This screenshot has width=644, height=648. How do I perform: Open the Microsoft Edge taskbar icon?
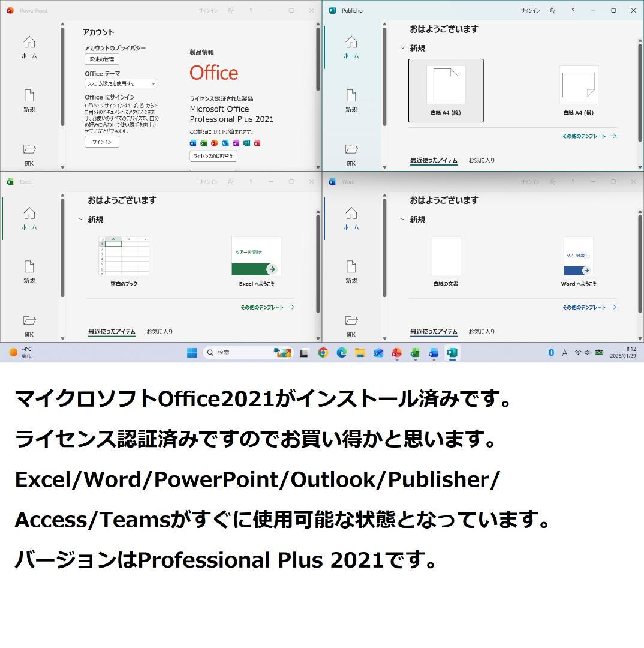[342, 353]
